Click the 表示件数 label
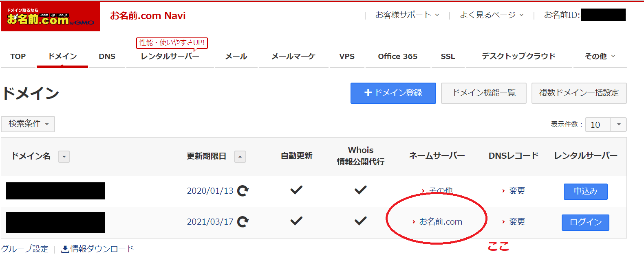Viewport: 644px width, 256px height. [x=567, y=124]
